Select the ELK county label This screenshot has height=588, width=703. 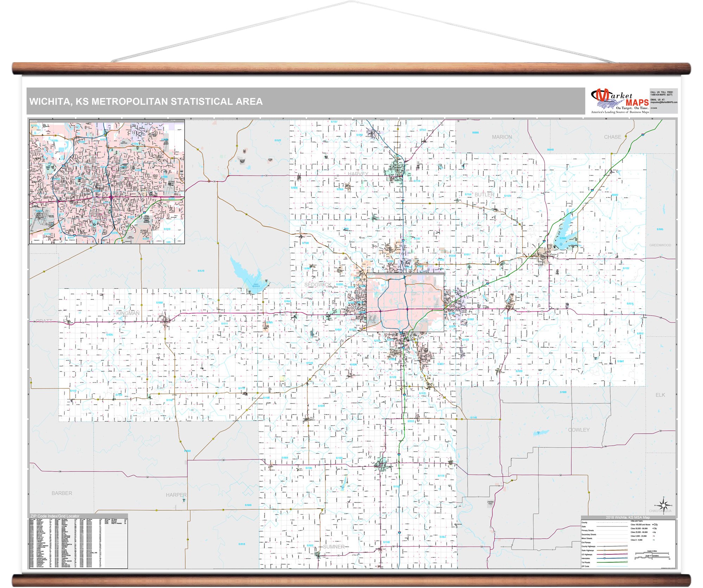point(660,395)
